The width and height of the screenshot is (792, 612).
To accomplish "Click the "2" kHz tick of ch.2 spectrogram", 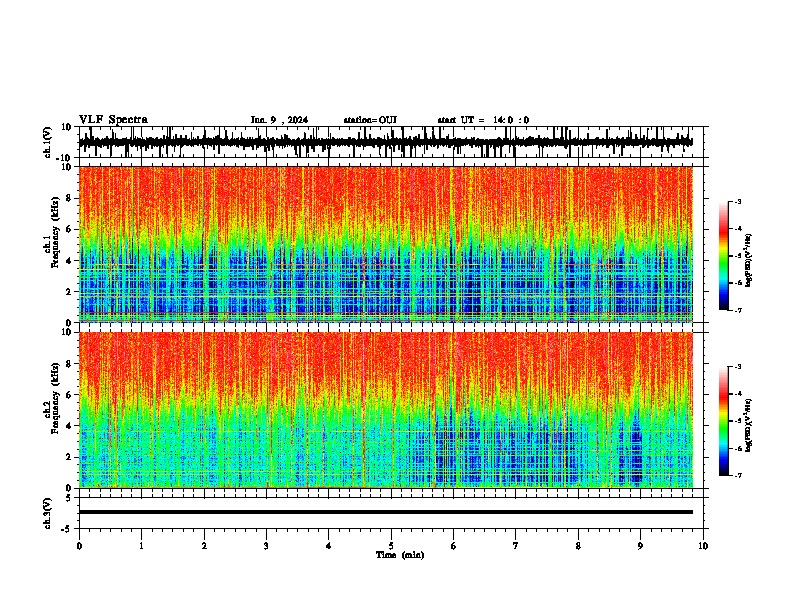I will pos(69,457).
